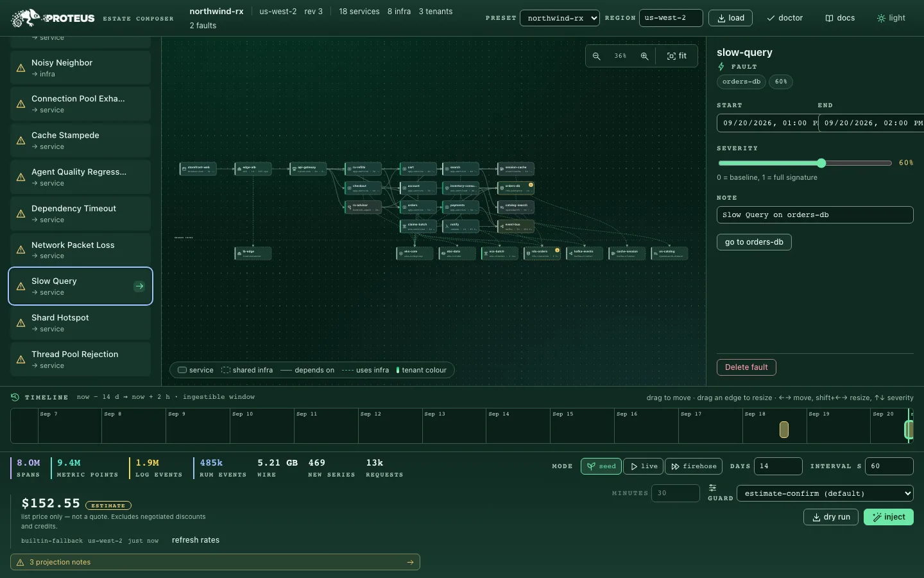
Task: Select the Connection Pool Exhaustion fault card
Action: pos(80,104)
